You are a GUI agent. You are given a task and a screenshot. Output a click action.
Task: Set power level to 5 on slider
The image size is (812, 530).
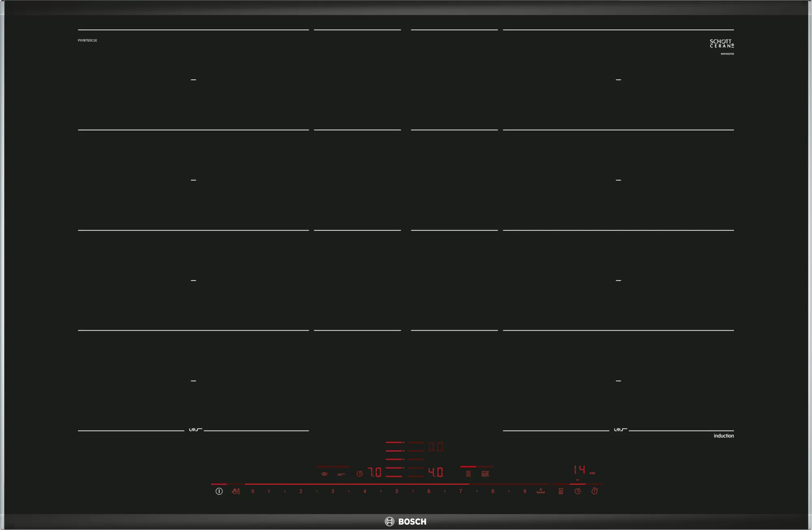click(397, 491)
